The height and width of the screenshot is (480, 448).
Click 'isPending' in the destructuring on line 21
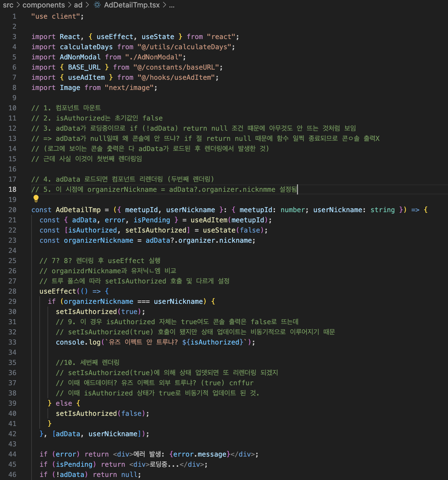pos(152,220)
